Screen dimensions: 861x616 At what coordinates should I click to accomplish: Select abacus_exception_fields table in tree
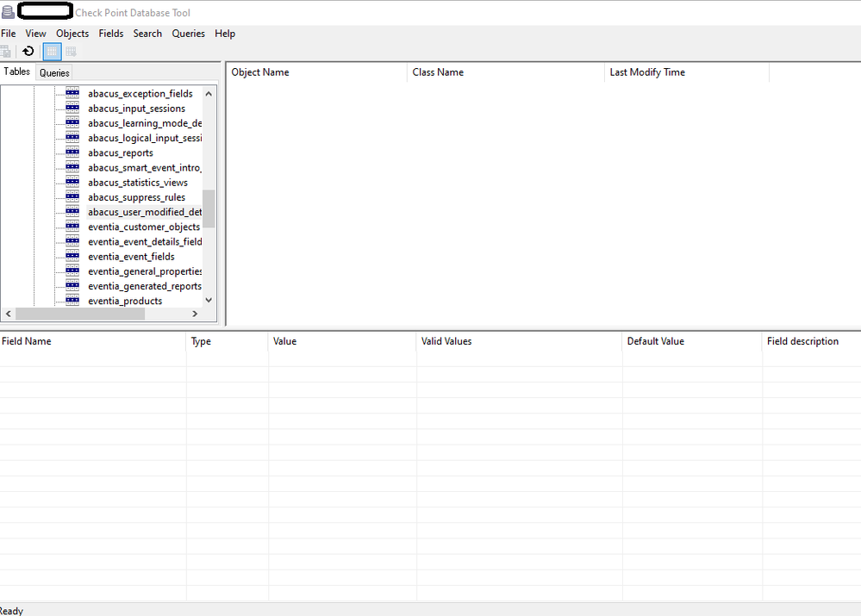point(140,94)
